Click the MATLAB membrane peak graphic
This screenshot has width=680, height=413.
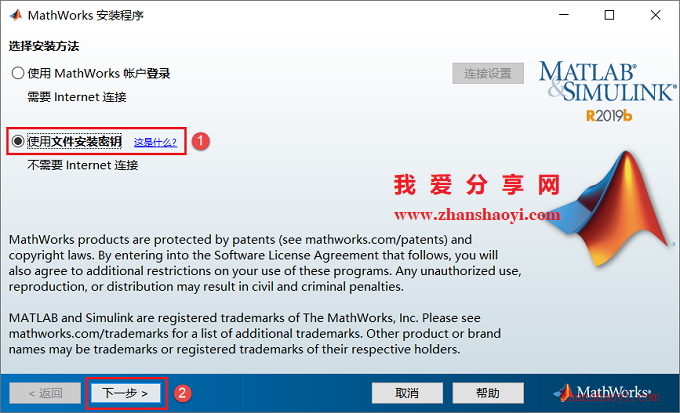[615, 207]
